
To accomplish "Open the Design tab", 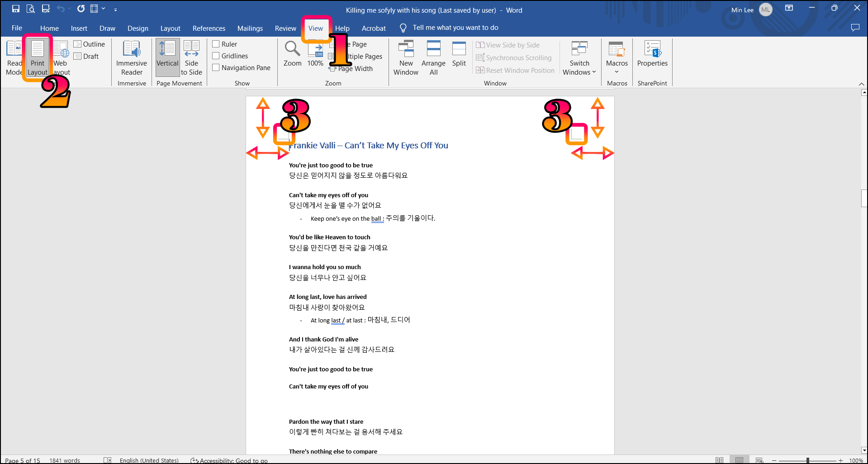I will 138,28.
